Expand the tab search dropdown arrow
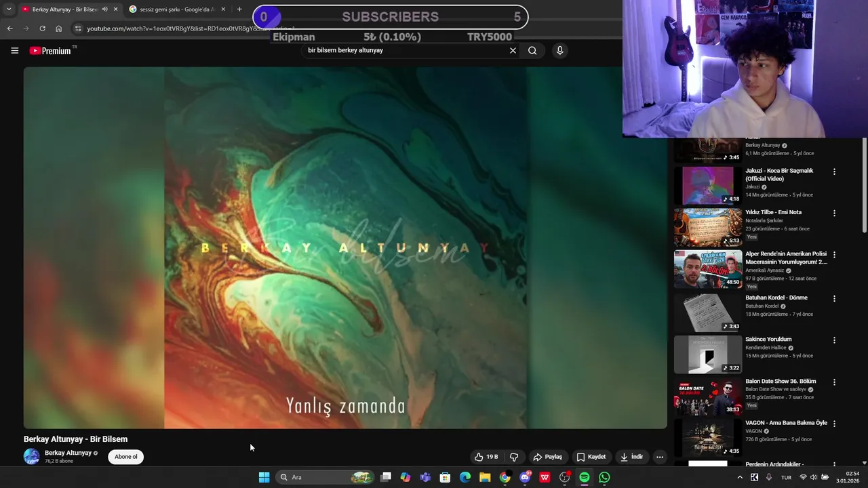Image resolution: width=868 pixels, height=488 pixels. point(9,9)
